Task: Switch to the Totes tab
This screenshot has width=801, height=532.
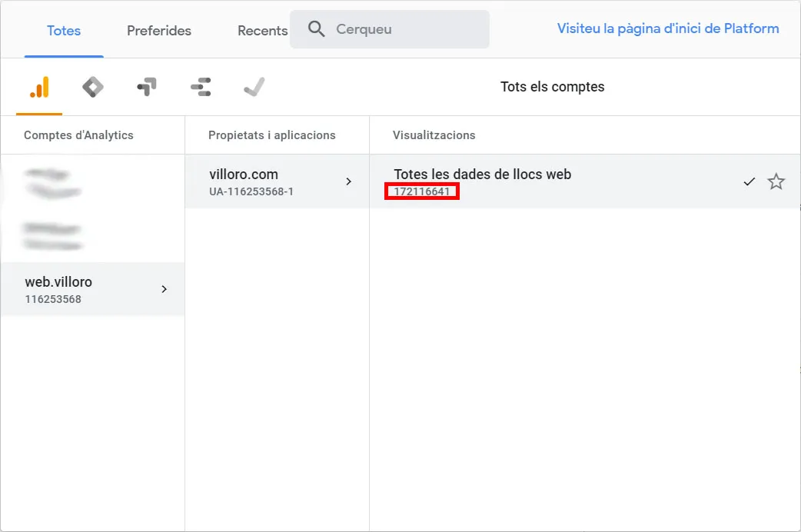Action: [64, 31]
